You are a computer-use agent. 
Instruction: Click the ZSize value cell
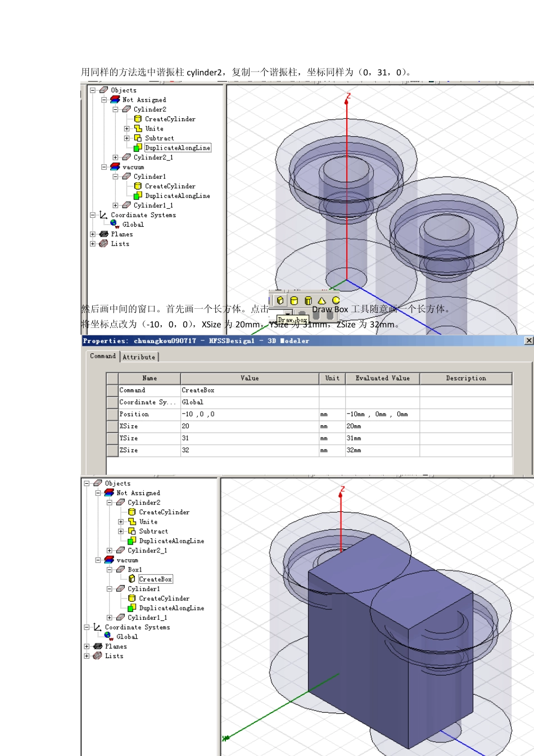point(250,450)
